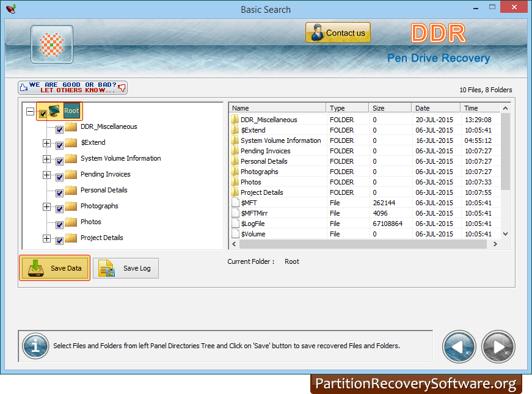Uncheck the Root checkbox
The width and height of the screenshot is (532, 394).
43,114
